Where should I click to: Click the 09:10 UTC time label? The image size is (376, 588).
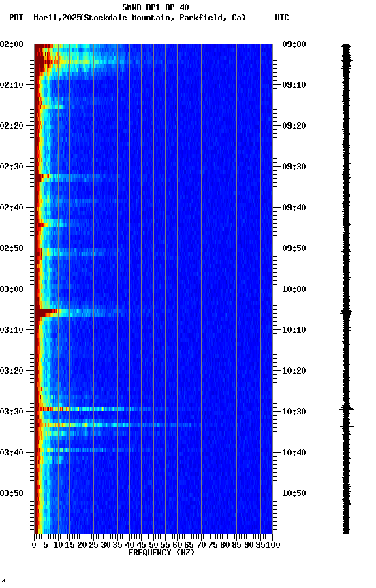coord(294,85)
